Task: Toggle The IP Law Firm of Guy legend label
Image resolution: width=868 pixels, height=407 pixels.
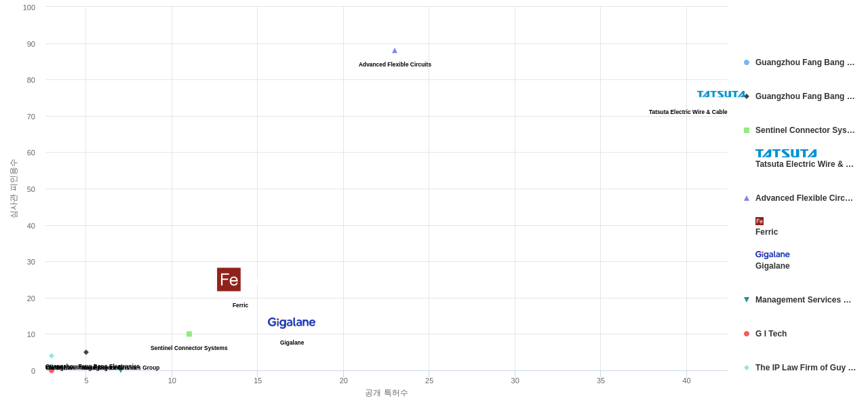Action: pos(806,368)
